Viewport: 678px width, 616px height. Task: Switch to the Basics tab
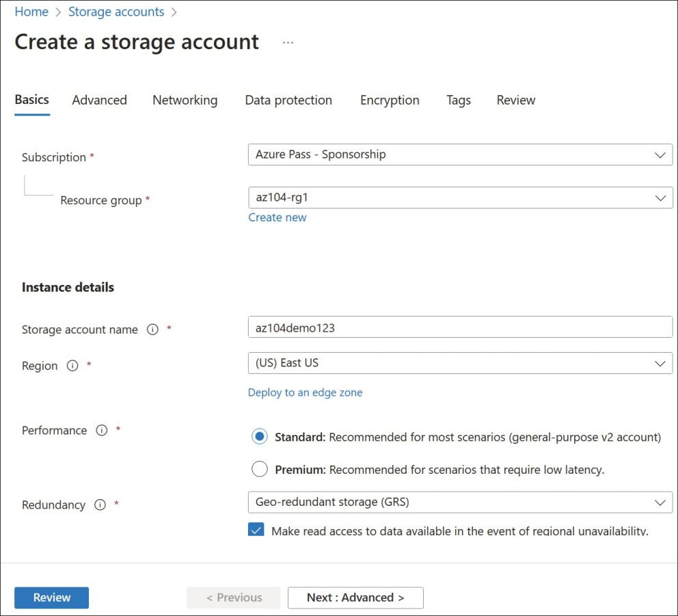click(32, 100)
